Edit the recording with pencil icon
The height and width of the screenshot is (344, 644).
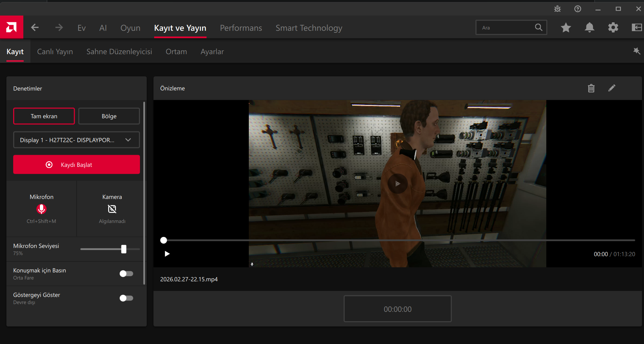pyautogui.click(x=612, y=88)
